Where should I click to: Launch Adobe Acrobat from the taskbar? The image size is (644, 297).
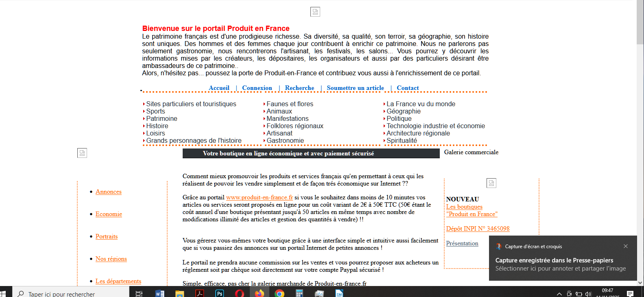click(x=199, y=293)
